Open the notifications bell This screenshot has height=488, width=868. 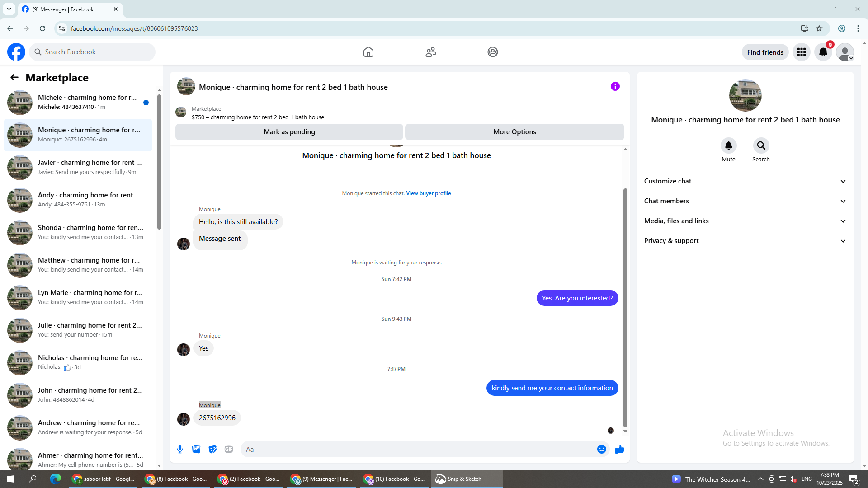point(823,52)
